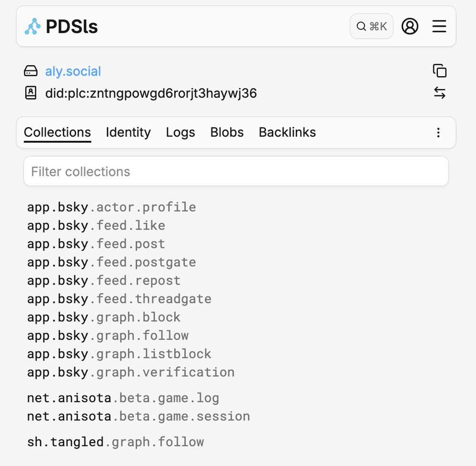
Task: Click the PDSls logo icon
Action: tap(33, 27)
